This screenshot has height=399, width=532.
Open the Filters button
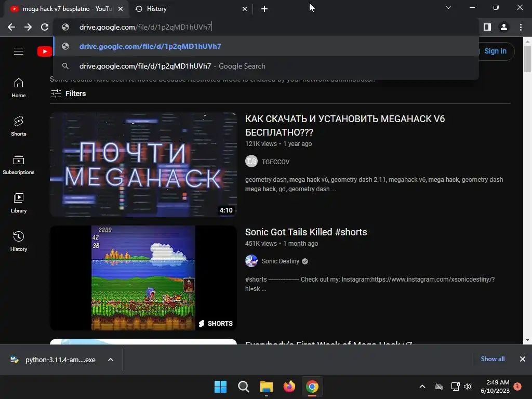tap(68, 94)
